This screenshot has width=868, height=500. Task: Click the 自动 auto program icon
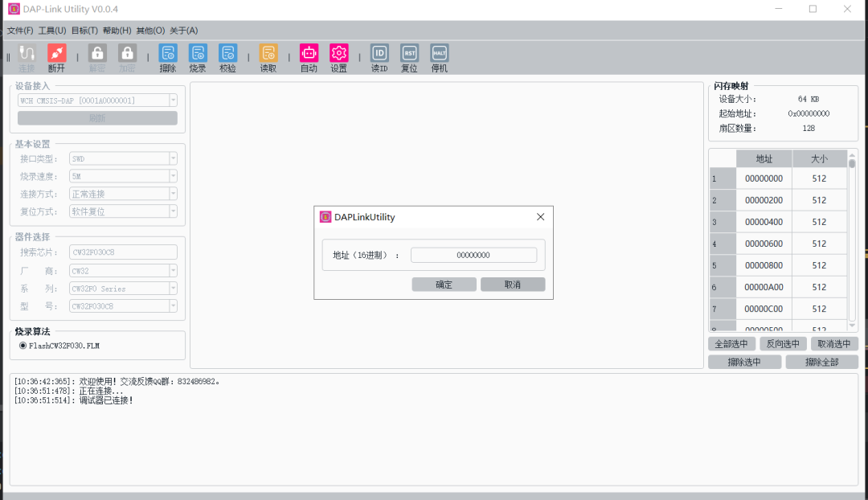[x=309, y=55]
